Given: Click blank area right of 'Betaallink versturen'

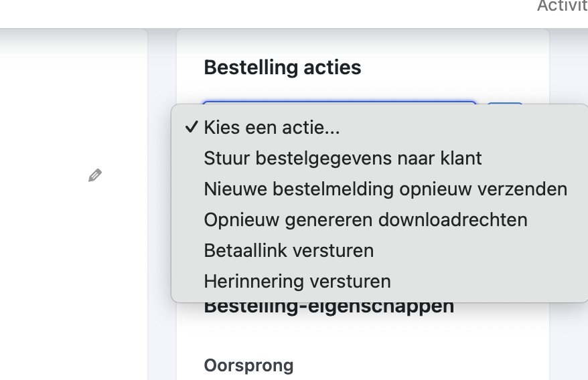Looking at the screenshot, I should (480, 250).
